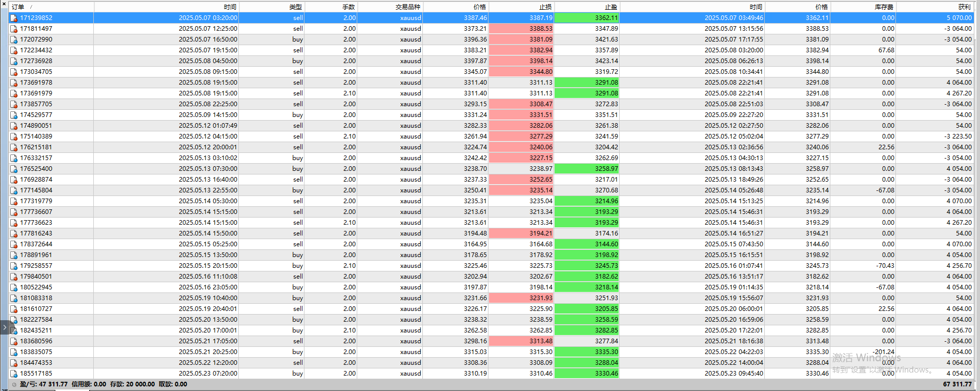Click the sell order icon for 171239852
Viewport: 980px width, 391px height.
point(14,18)
